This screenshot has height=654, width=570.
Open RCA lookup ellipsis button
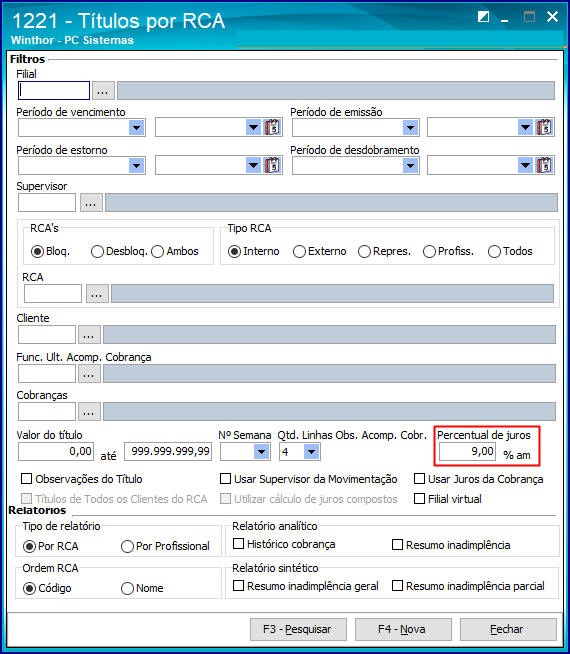(97, 294)
